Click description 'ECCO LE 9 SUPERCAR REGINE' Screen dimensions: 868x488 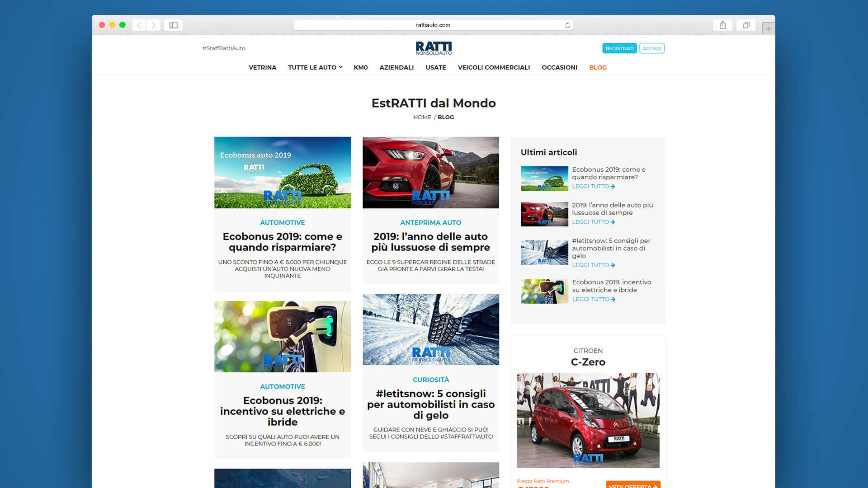tap(431, 265)
